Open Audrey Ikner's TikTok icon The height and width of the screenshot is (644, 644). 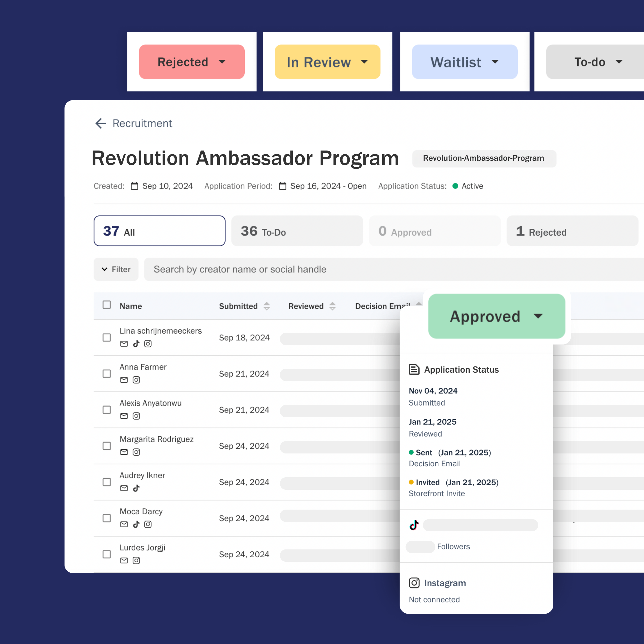[x=136, y=488]
